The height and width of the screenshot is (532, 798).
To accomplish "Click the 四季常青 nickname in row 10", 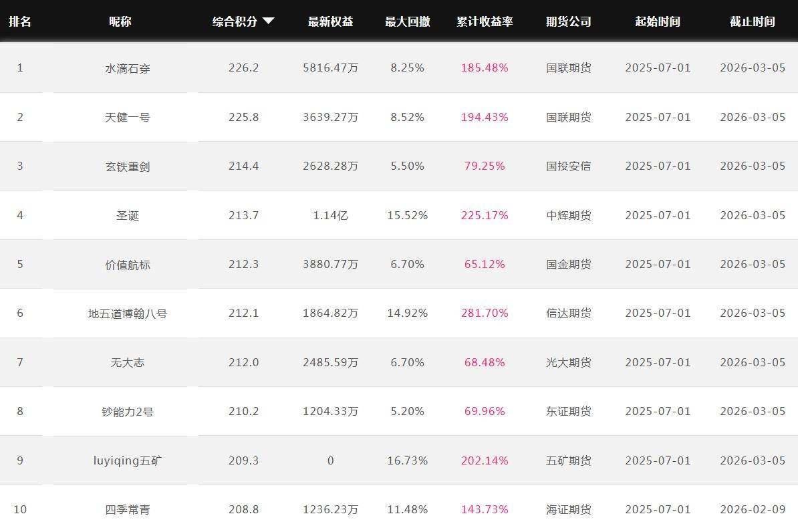I will [128, 509].
